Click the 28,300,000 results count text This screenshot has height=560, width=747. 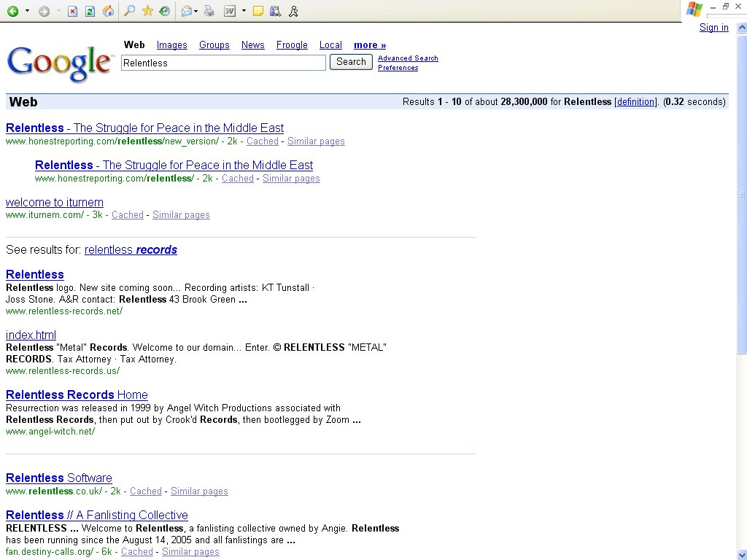524,102
